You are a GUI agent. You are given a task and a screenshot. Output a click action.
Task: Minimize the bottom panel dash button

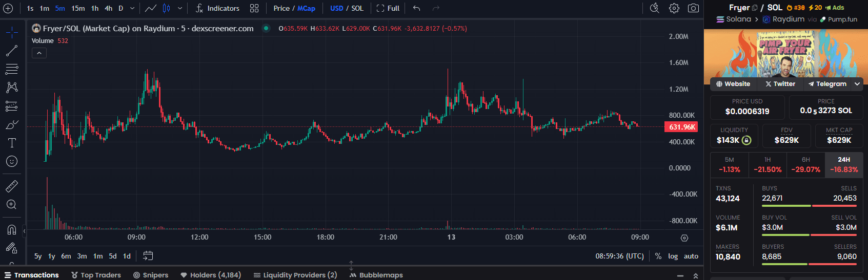click(680, 275)
